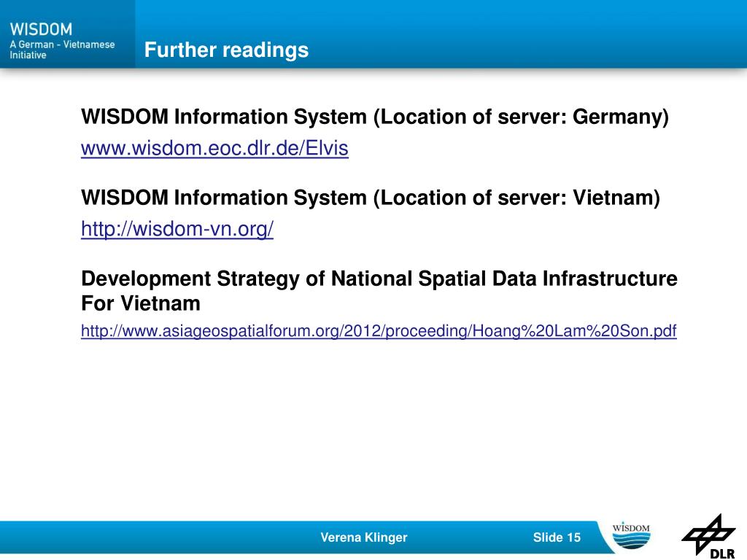Click the 'Slide 15' footer label
This screenshot has height=560, width=747.
(x=557, y=537)
